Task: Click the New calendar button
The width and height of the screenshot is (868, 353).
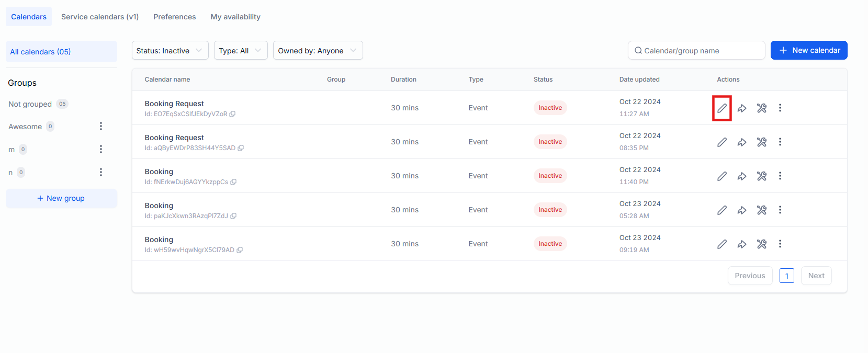Action: pyautogui.click(x=808, y=50)
